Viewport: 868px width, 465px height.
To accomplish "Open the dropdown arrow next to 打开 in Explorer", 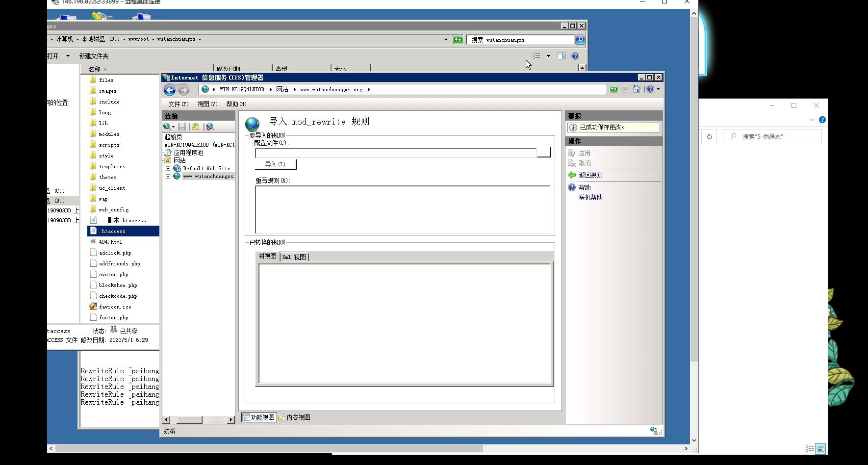I will click(68, 56).
